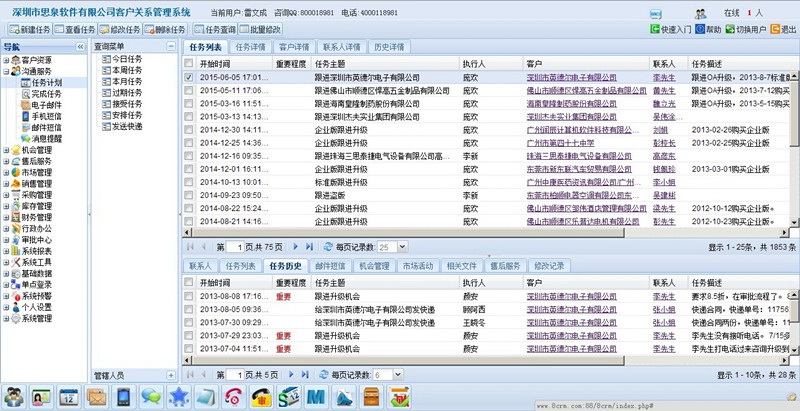Open 完成任务 in navigation tree
800x411 pixels.
point(46,94)
